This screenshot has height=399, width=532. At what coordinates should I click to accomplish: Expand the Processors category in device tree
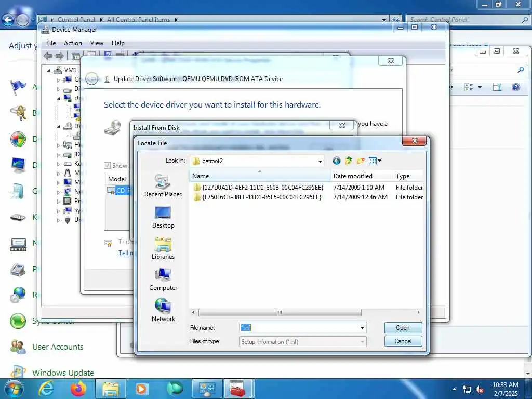[58, 201]
